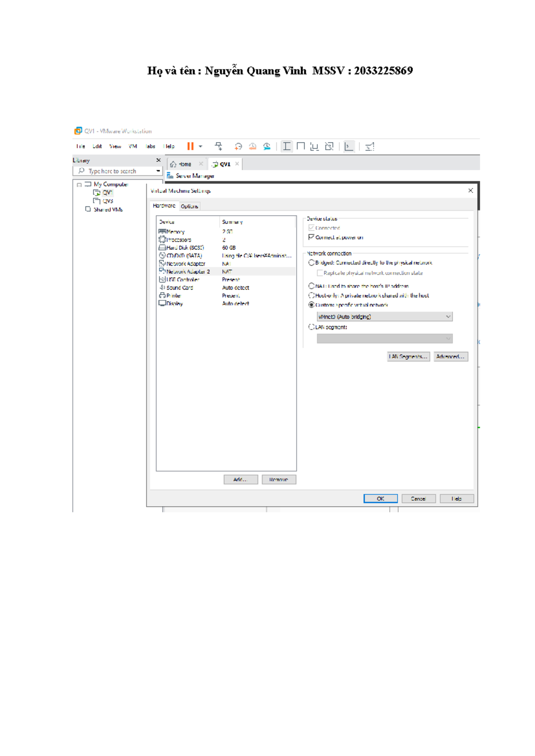
Task: Toggle Connect at power on checkbox
Action: [x=311, y=237]
